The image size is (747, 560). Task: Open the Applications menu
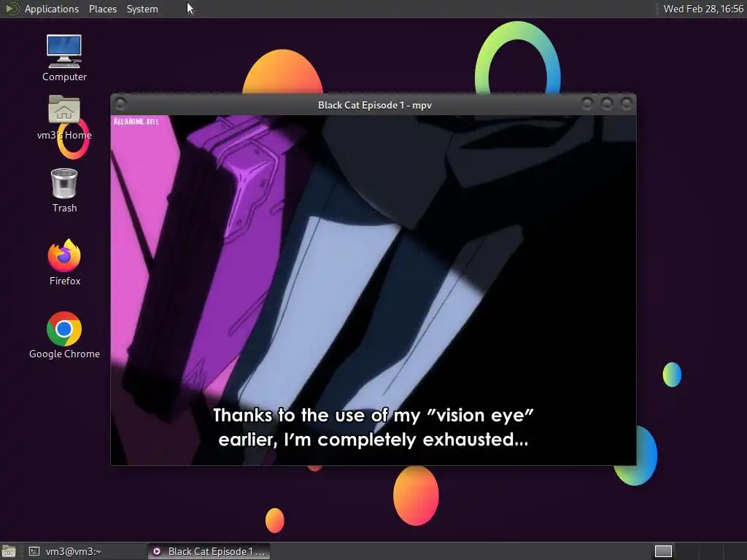52,9
